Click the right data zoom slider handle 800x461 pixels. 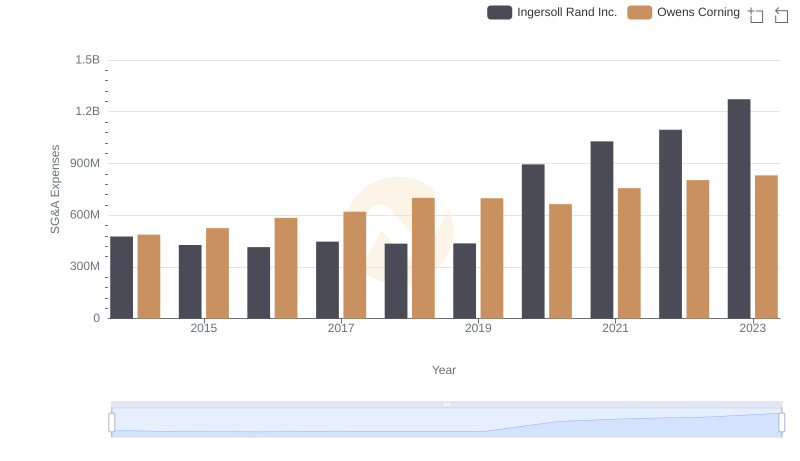[781, 422]
